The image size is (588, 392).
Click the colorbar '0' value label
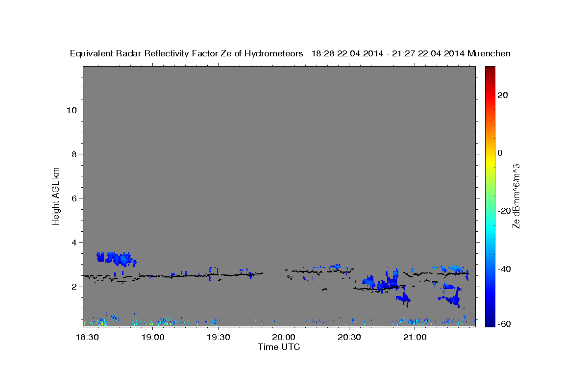[x=500, y=153]
